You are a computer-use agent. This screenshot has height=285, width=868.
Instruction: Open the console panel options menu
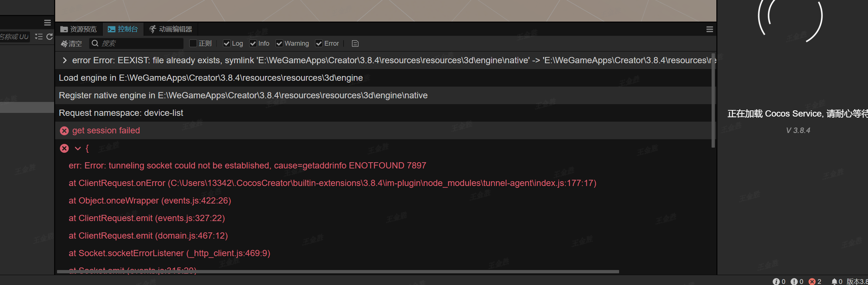tap(710, 29)
